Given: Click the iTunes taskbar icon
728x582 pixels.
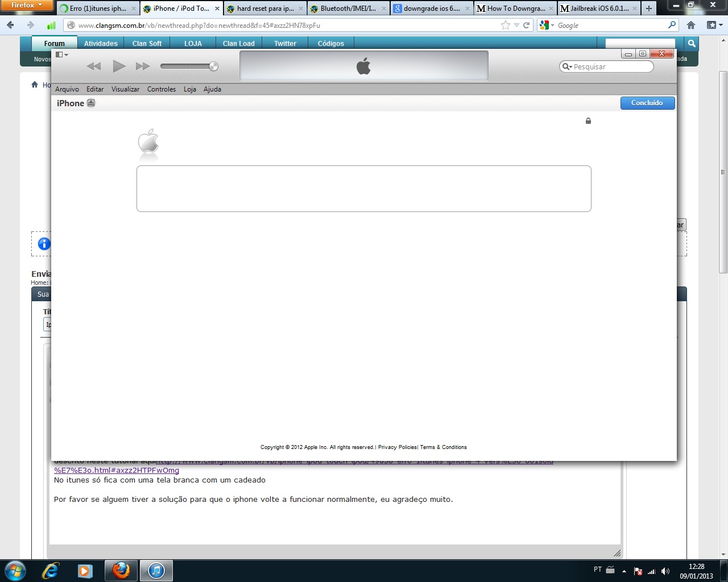Looking at the screenshot, I should click(x=156, y=571).
